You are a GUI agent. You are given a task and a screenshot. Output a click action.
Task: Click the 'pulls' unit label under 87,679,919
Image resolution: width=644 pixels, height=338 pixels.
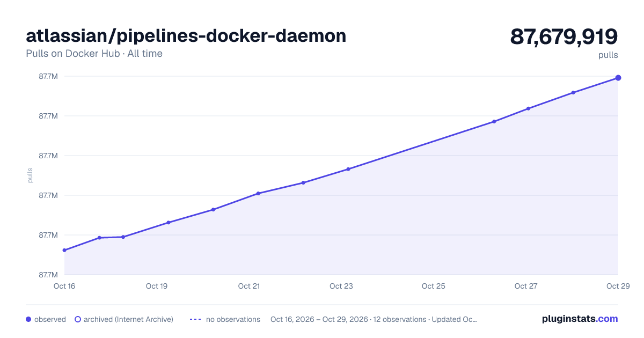pos(608,55)
